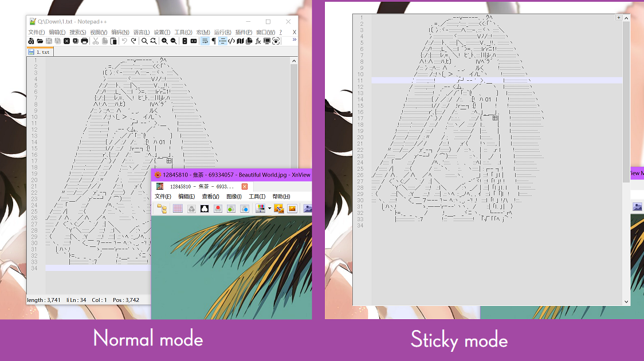Viewport: 644px width, 361px height.
Task: Close document via X beside Notepad++ menu bar
Action: (294, 32)
